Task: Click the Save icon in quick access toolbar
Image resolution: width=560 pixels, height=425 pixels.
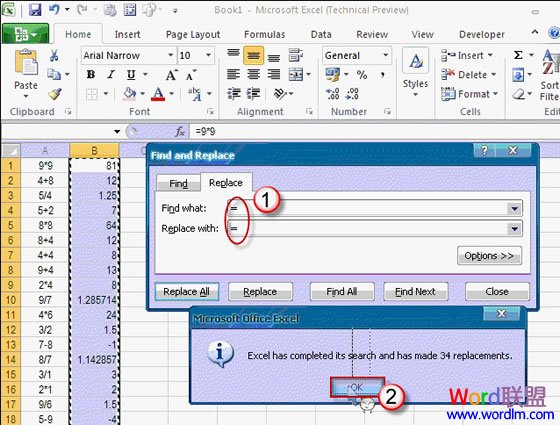Action: (35, 10)
